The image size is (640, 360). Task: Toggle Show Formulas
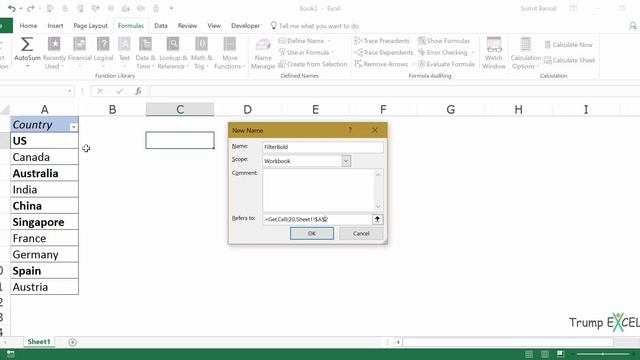[x=444, y=41]
